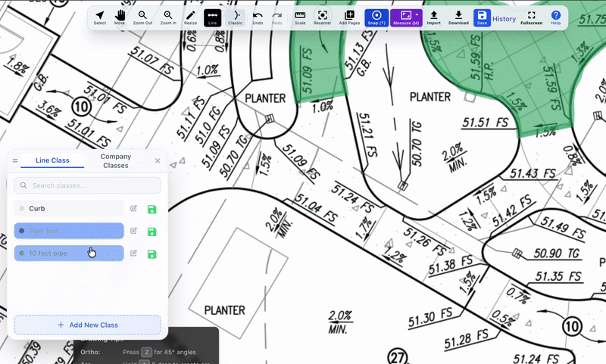Click the Pipe Test color dot
Viewport: 606px width, 364px height.
(x=22, y=231)
